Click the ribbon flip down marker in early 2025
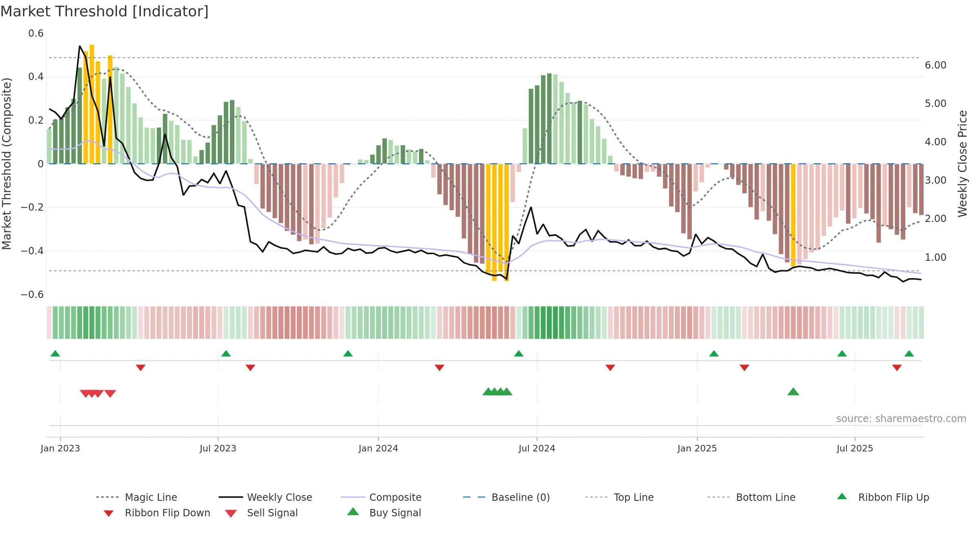 (x=744, y=368)
